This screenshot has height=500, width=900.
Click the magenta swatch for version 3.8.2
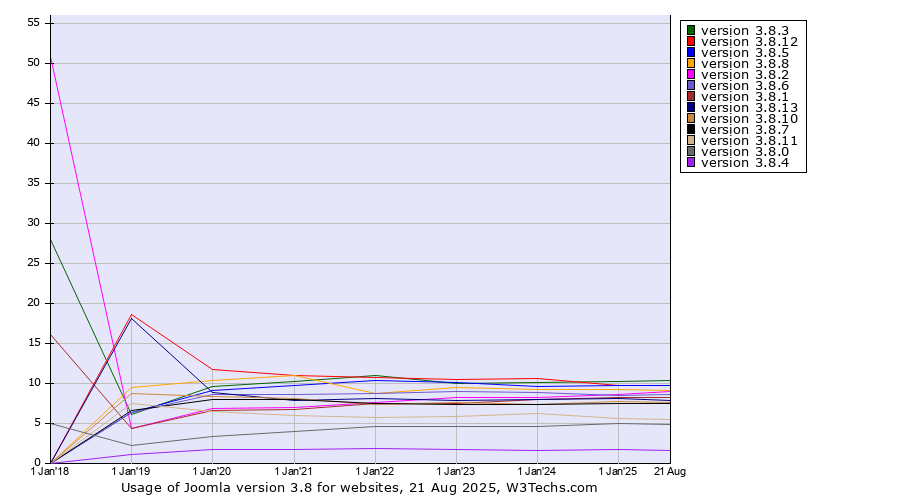(x=691, y=74)
